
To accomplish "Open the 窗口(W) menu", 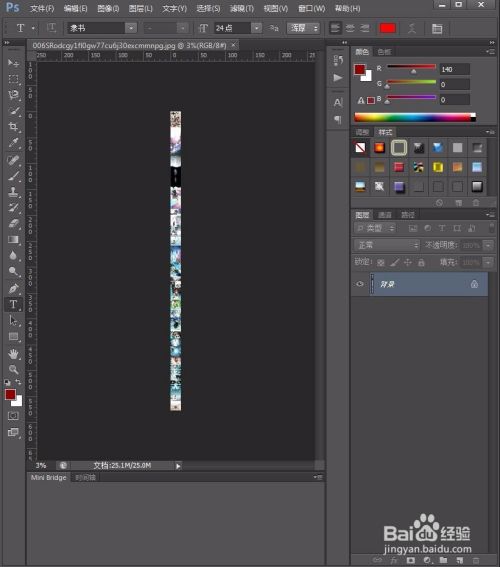I will click(311, 8).
